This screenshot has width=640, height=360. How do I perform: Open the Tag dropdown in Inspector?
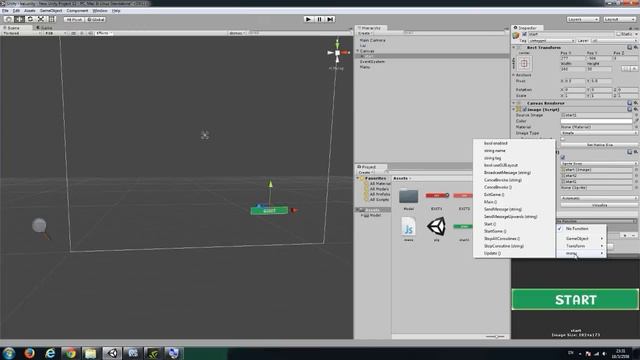point(551,41)
